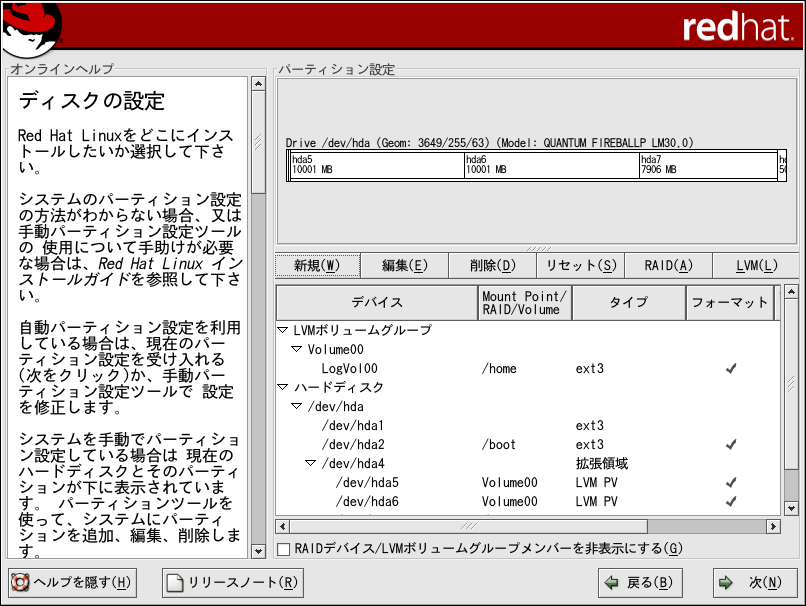The height and width of the screenshot is (606, 806).
Task: Proceed with the 次(N) button
Action: [755, 582]
